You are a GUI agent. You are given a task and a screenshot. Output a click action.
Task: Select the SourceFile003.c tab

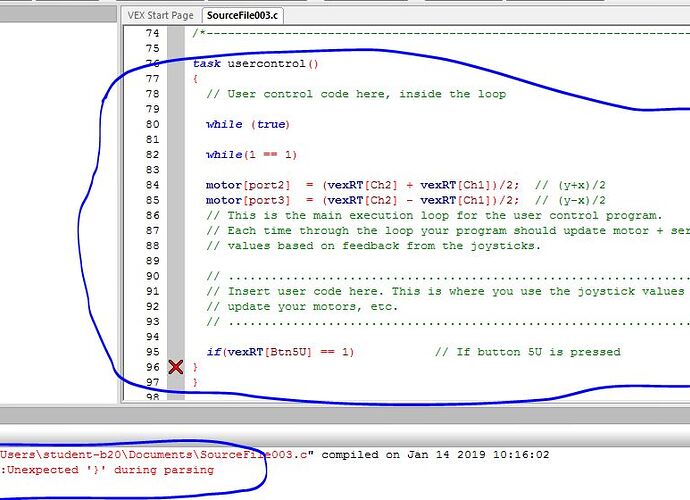pos(241,15)
